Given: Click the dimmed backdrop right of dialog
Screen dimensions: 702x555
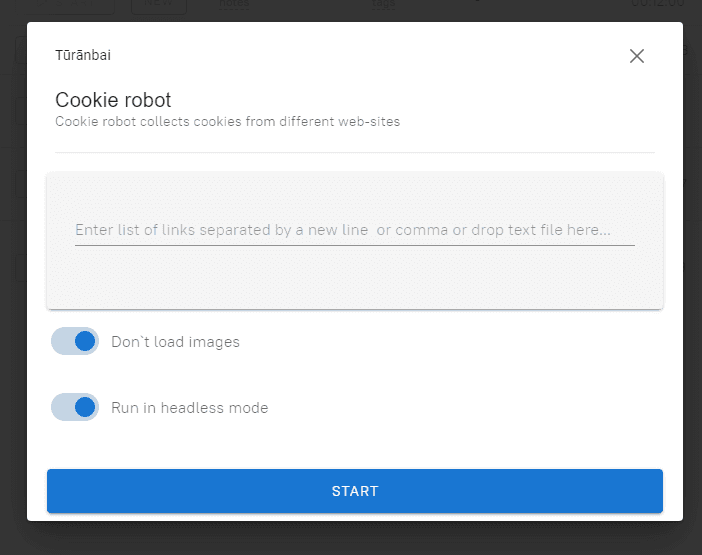Looking at the screenshot, I should pos(692,300).
